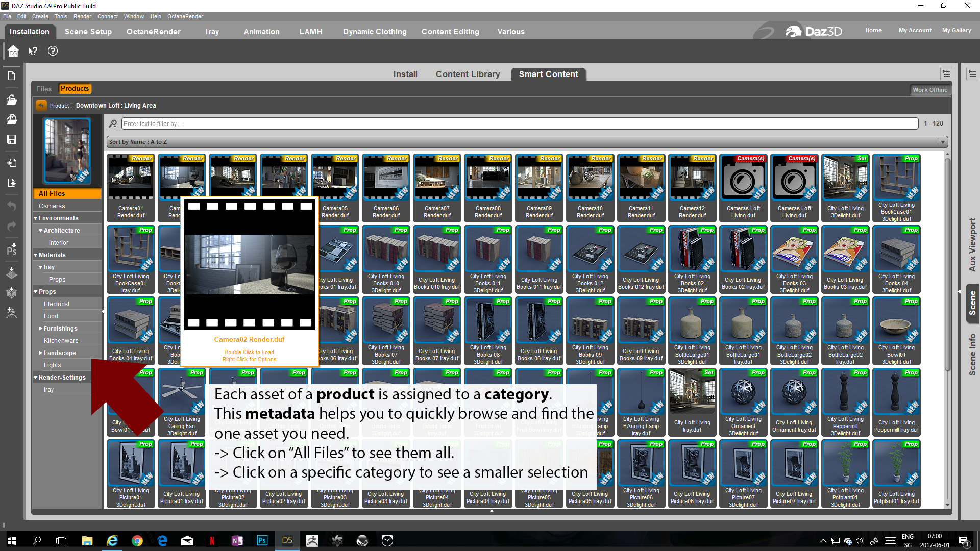Collapse the Environments category
Image resolution: width=980 pixels, height=551 pixels.
pyautogui.click(x=36, y=218)
